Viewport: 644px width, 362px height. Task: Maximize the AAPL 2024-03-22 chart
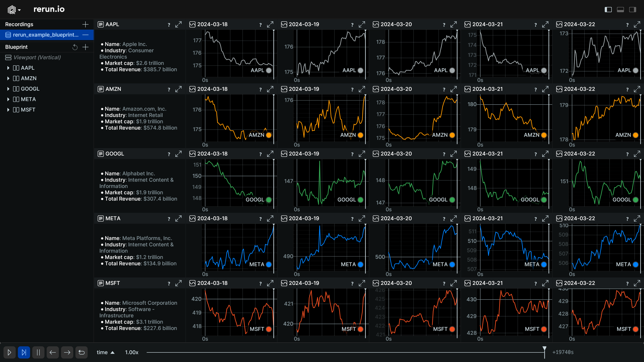637,24
